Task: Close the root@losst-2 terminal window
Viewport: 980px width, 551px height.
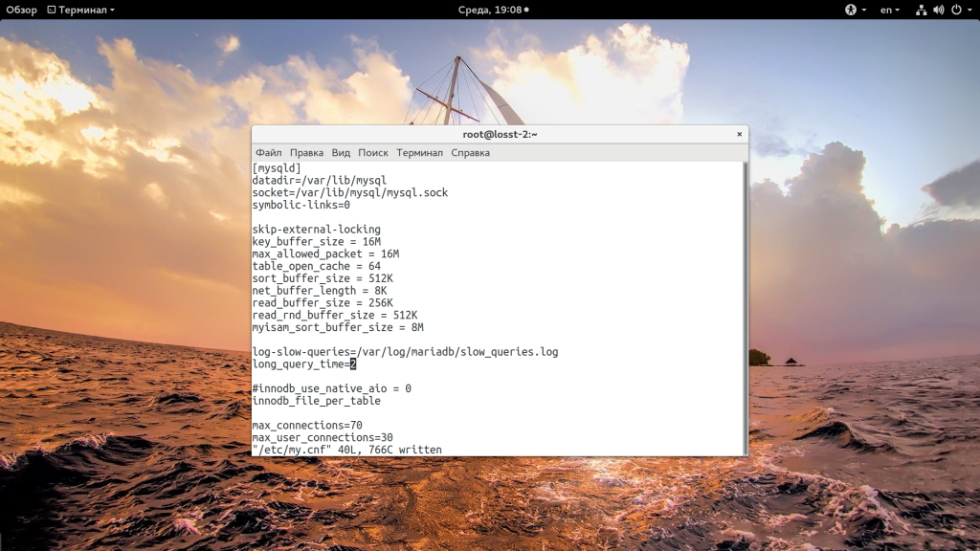Action: pos(739,135)
